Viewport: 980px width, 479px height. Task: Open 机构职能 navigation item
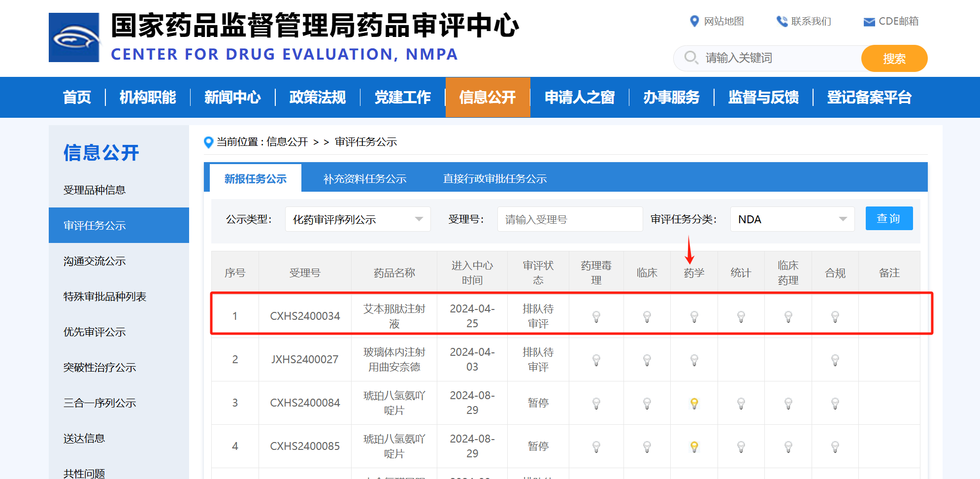pos(148,97)
